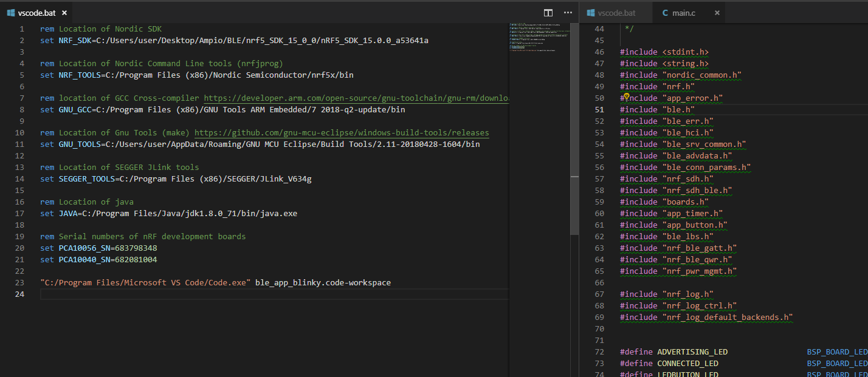
Task: Click #include "ble.h" line
Action: (x=658, y=109)
